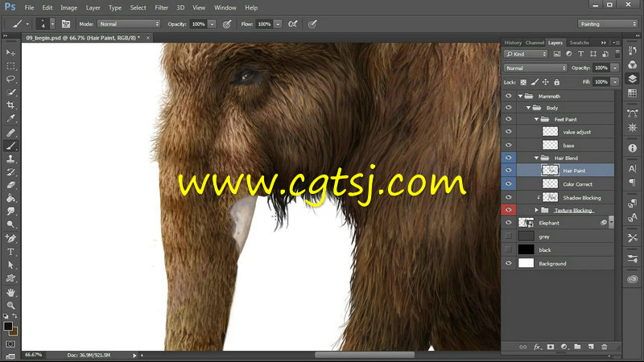Select the Hand tool
Image resolution: width=644 pixels, height=362 pixels.
click(10, 292)
